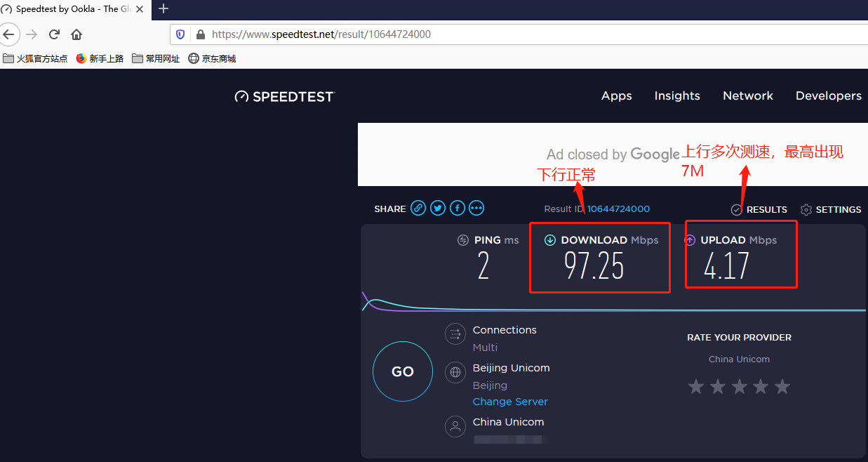Open the 火狐官方站点 bookmark folder
868x462 pixels.
click(35, 59)
